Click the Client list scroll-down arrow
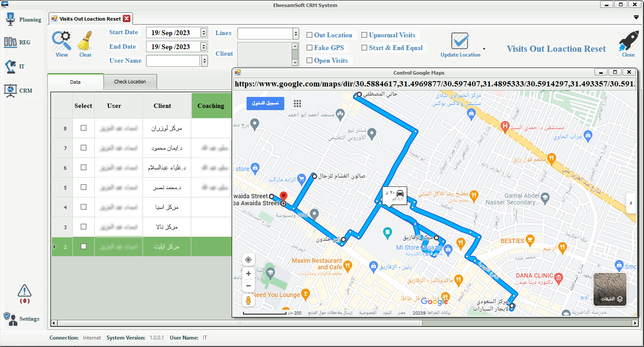This screenshot has height=347, width=644. pos(295,62)
